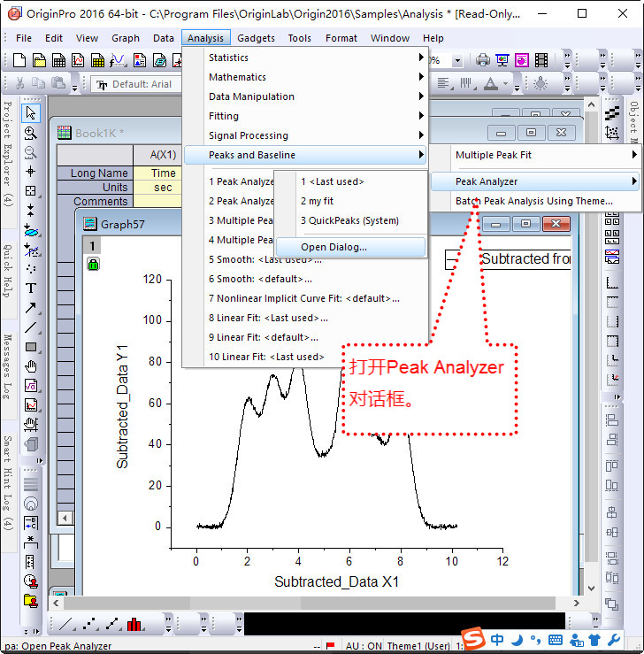Image resolution: width=644 pixels, height=654 pixels.
Task: Click the Print toolbar icon
Action: pyautogui.click(x=483, y=60)
